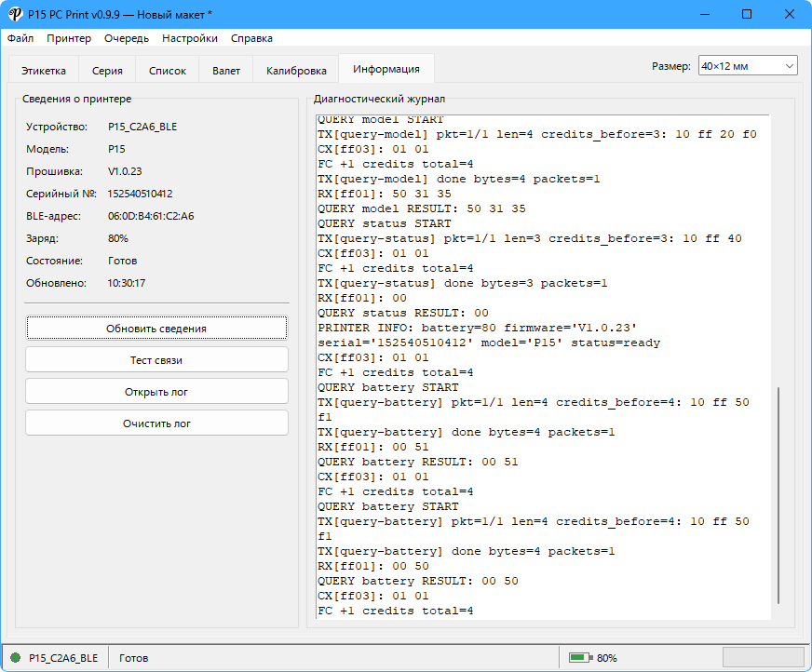Switch to the Валет tab

(226, 71)
